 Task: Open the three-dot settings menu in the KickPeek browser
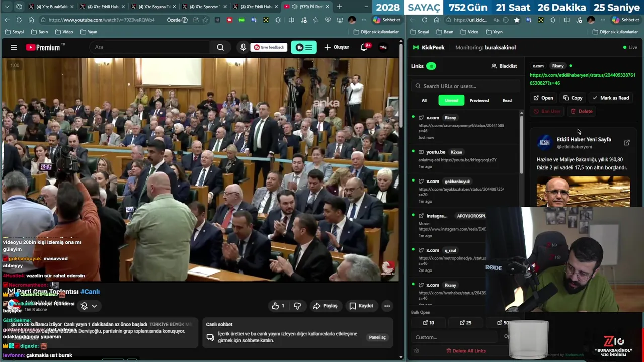point(602,20)
